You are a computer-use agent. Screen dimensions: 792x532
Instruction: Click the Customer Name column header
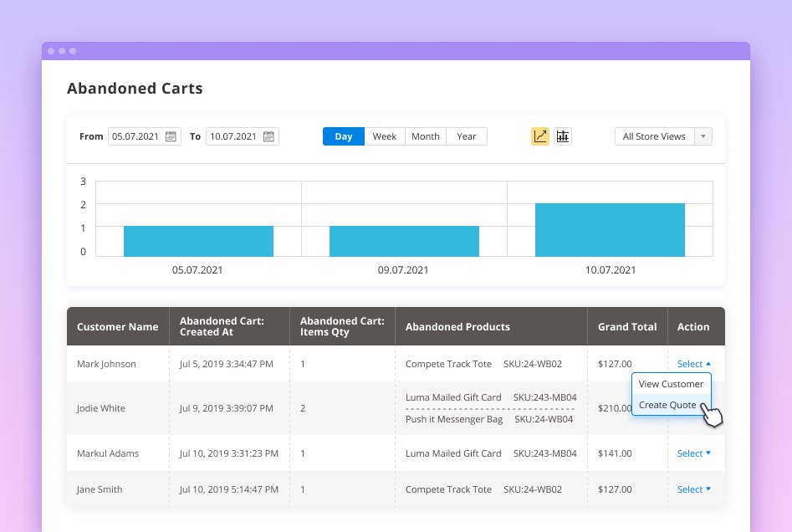pyautogui.click(x=118, y=327)
